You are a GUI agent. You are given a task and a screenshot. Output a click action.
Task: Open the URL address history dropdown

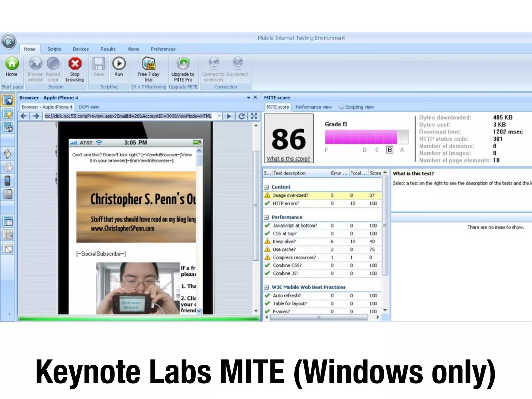220,116
